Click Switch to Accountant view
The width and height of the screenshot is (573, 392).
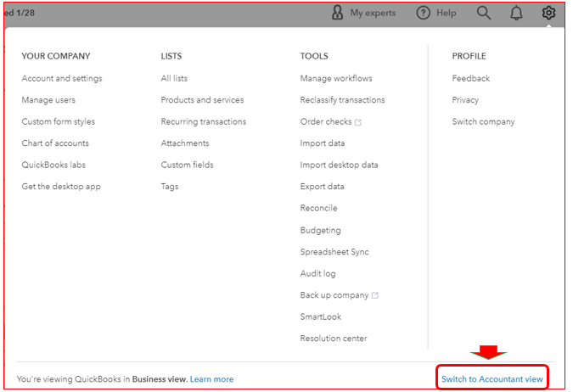pyautogui.click(x=492, y=379)
